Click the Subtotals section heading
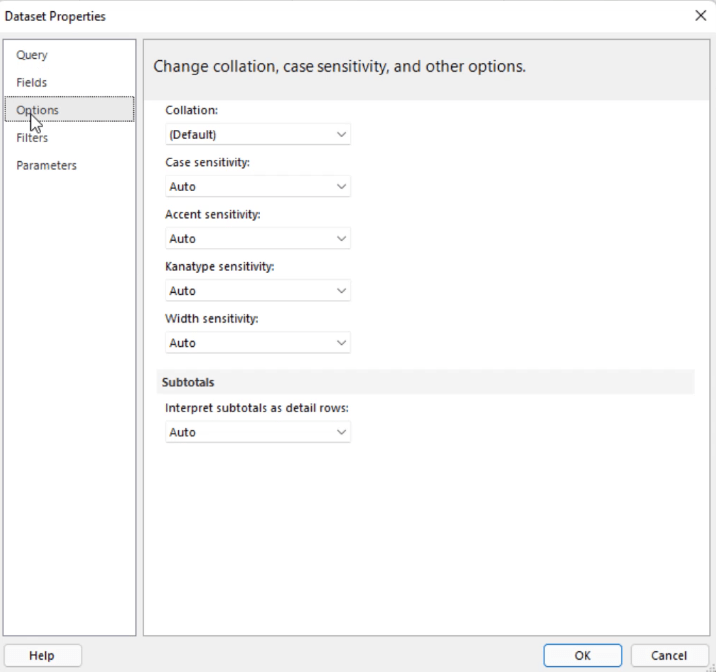 pos(188,382)
